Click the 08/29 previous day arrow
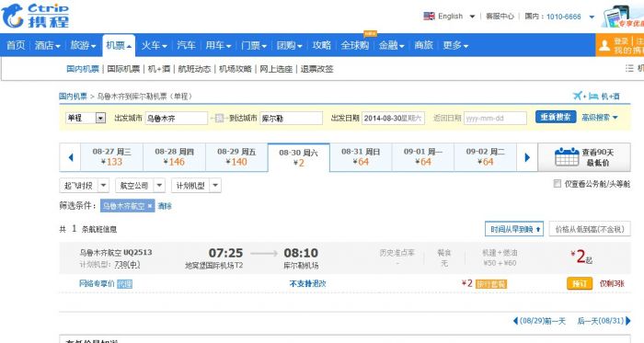644x343 pixels. coord(516,321)
